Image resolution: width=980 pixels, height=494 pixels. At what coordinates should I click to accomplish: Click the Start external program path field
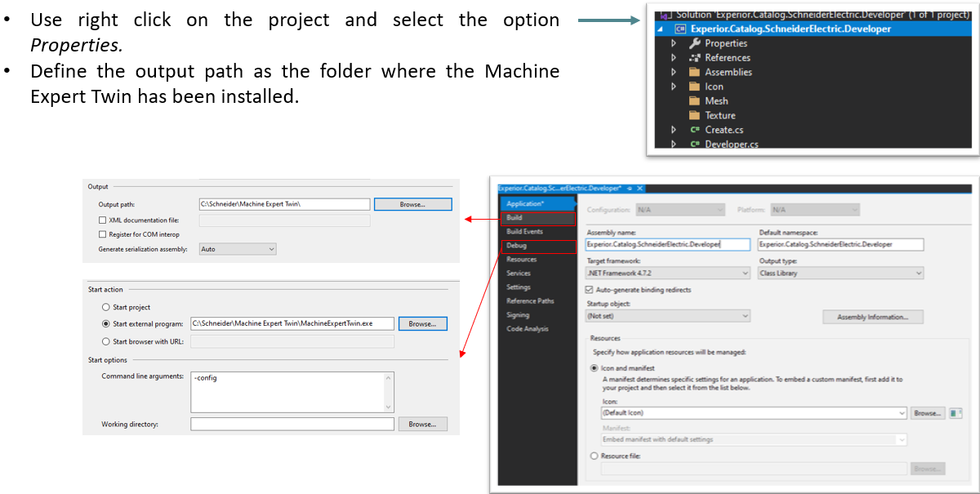292,323
